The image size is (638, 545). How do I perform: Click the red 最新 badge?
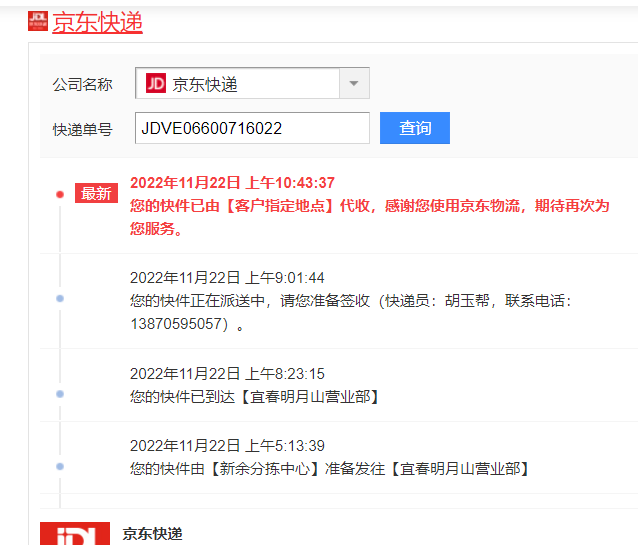coord(96,193)
